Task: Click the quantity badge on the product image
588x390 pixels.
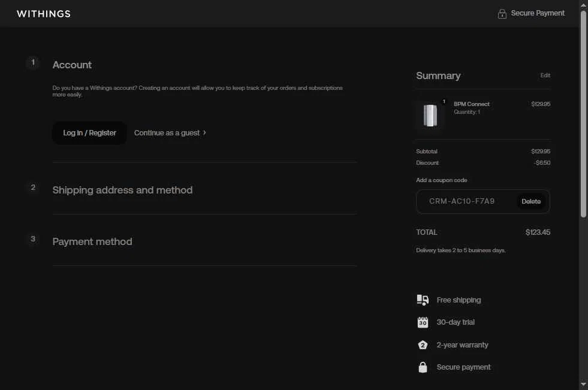Action: tap(444, 101)
